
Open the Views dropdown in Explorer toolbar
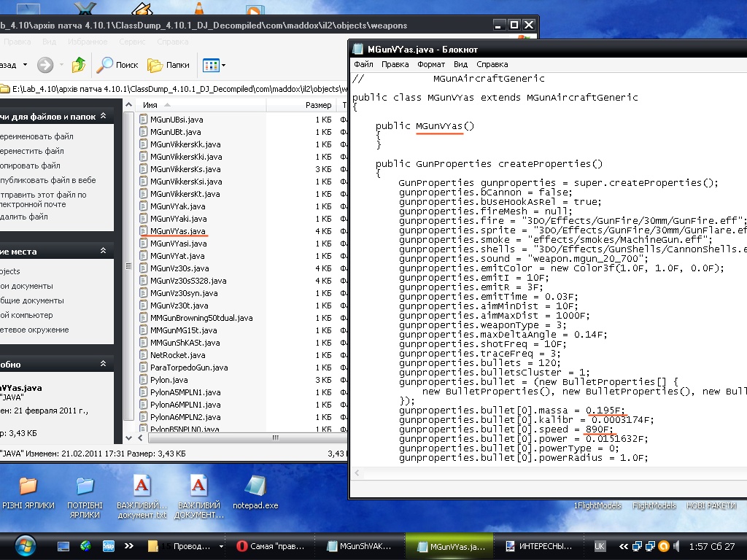click(x=214, y=65)
